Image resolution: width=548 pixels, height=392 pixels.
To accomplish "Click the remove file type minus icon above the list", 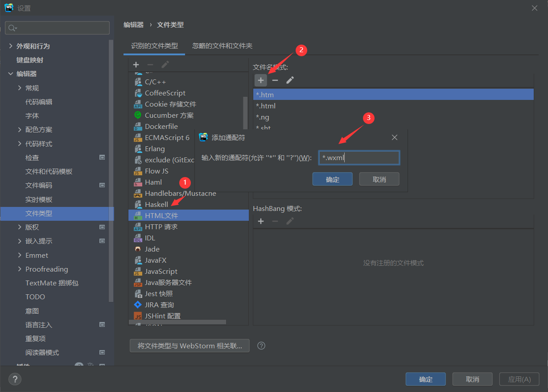I will (x=150, y=65).
